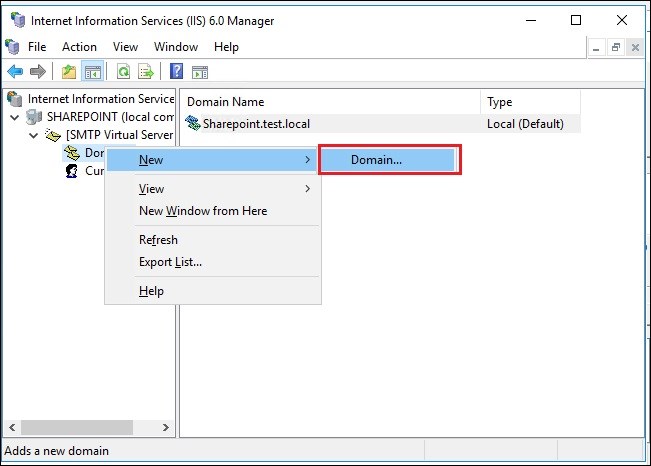Click the Current Sessions person icon
Viewport: 651px width, 466px height.
[x=72, y=171]
